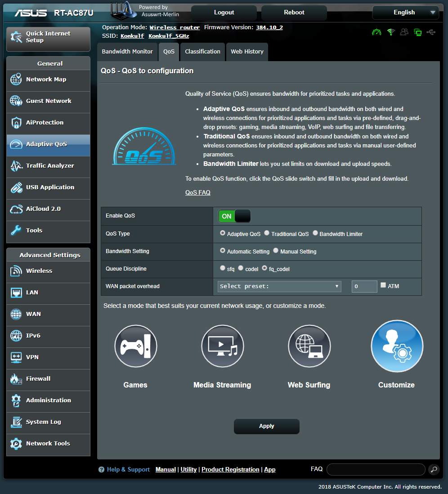Select the Media Streaming mode icon
This screenshot has width=448, height=494.
point(223,346)
